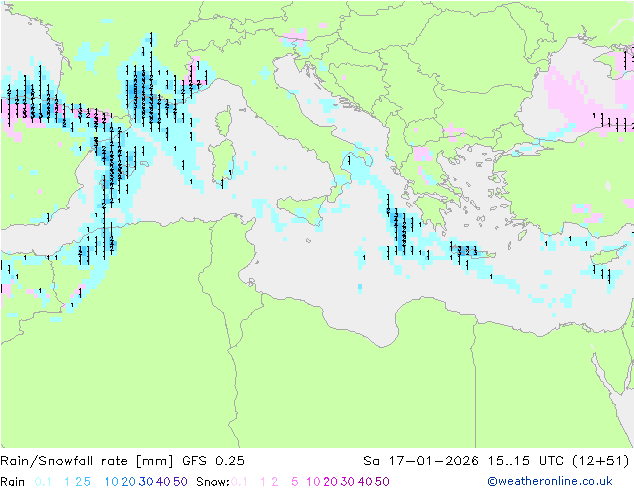Image resolution: width=634 pixels, height=490 pixels.
Task: Click the 'Rain' legend label
Action: [x=13, y=482]
